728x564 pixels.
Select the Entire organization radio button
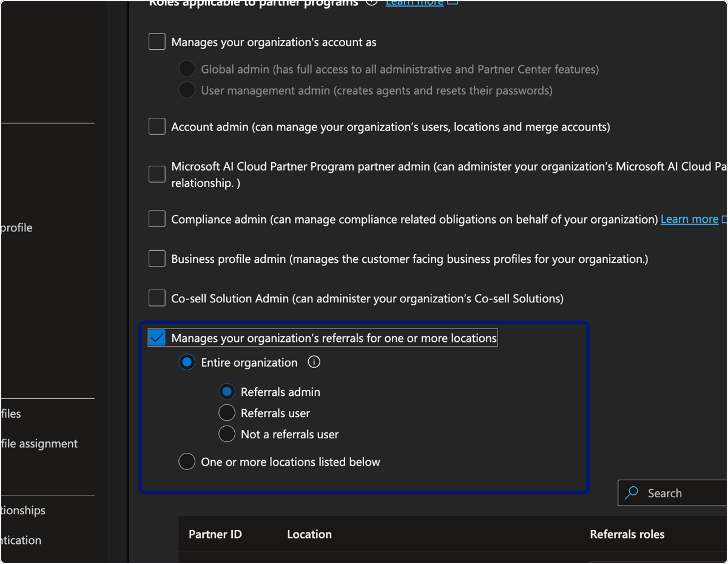[187, 362]
